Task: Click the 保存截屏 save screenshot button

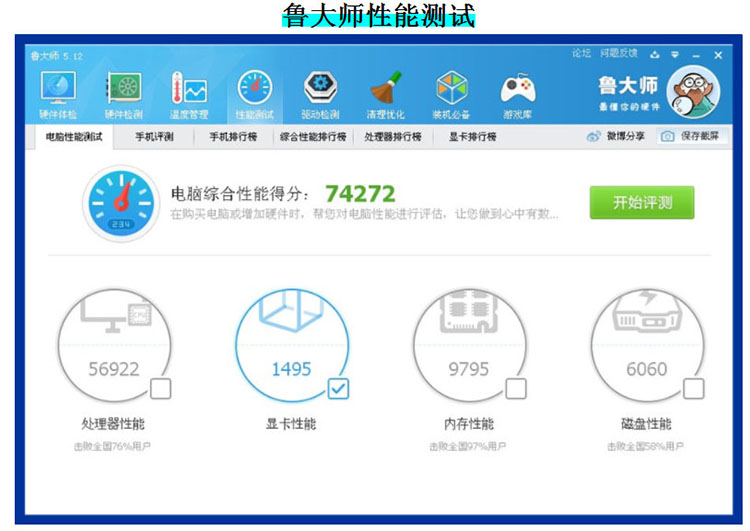Action: coord(692,137)
